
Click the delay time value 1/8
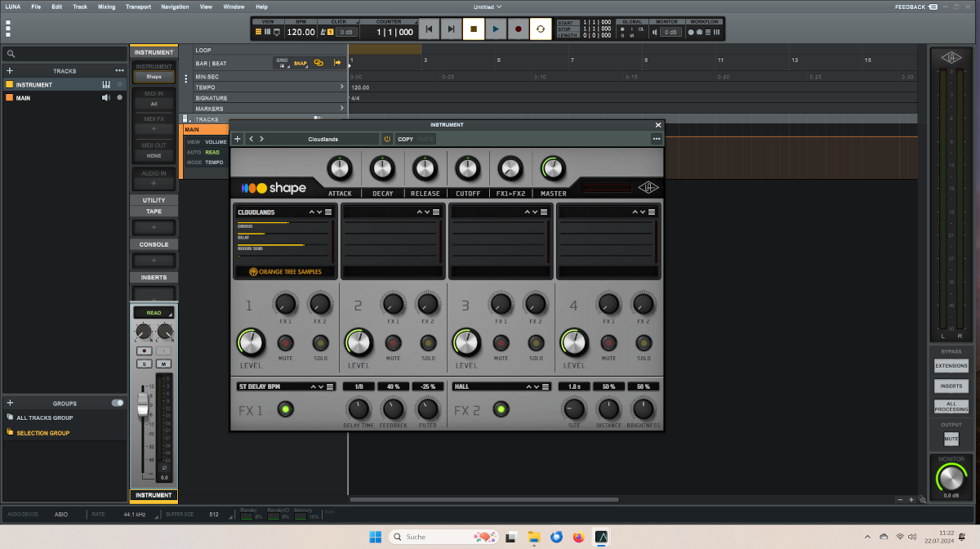[x=359, y=386]
